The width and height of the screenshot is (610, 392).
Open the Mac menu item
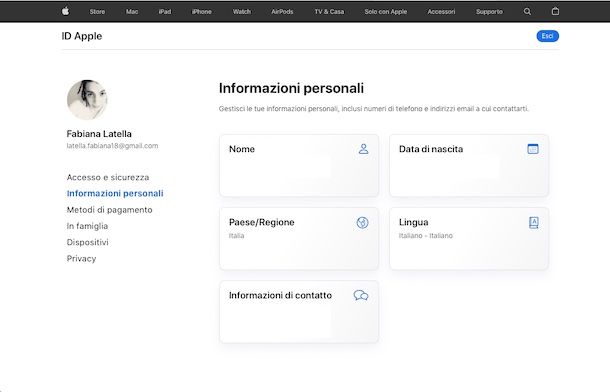pyautogui.click(x=132, y=12)
